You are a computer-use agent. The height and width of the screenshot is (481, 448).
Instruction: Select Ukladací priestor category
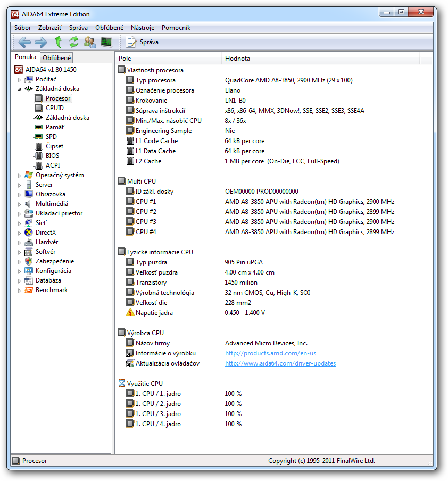point(59,213)
